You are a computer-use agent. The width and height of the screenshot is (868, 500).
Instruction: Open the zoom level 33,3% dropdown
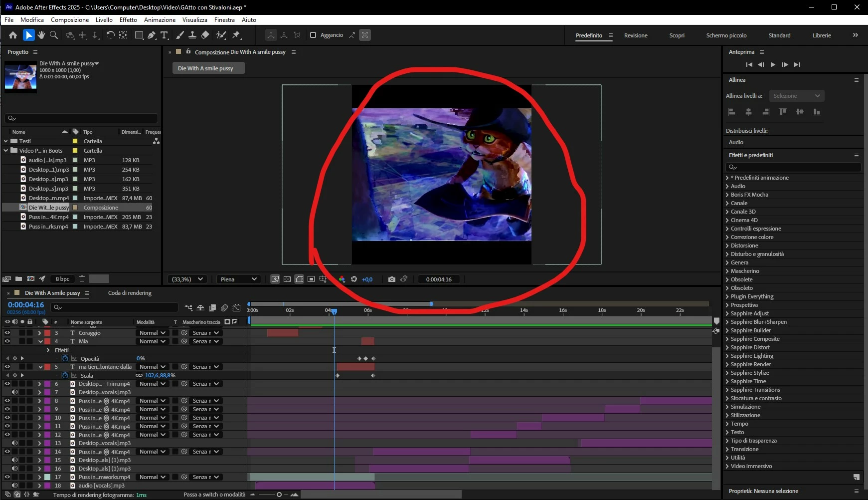[x=187, y=279]
